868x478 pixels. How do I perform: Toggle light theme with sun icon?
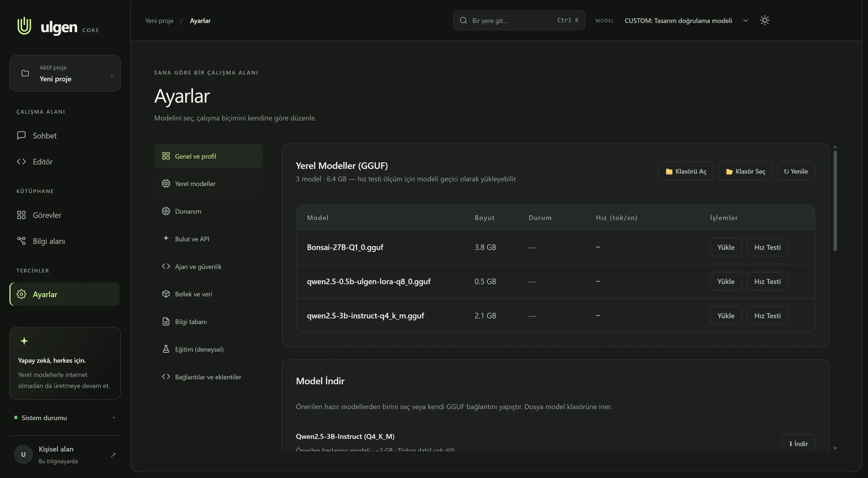pyautogui.click(x=765, y=20)
